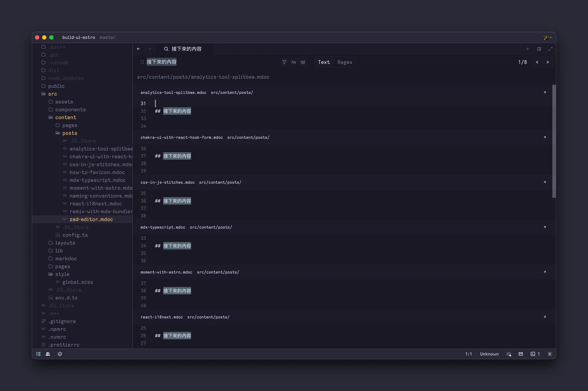Click the search input field to edit
This screenshot has width=588, height=391.
pyautogui.click(x=211, y=61)
